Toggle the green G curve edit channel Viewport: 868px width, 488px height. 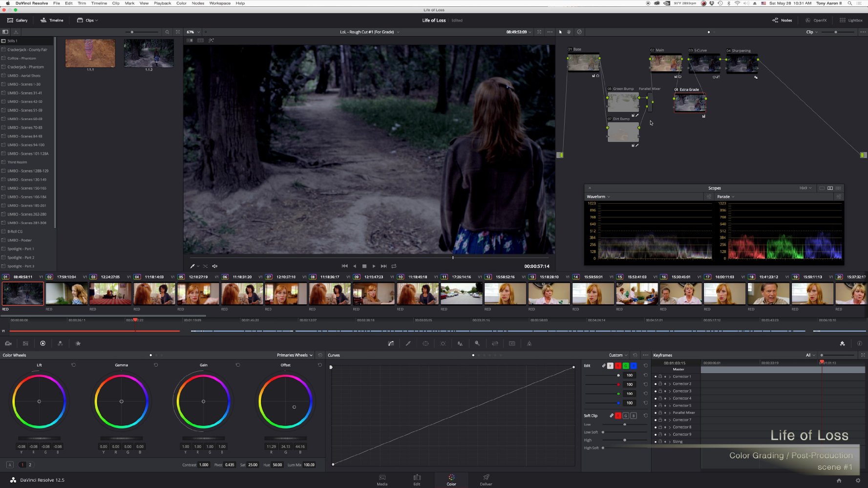click(x=626, y=366)
